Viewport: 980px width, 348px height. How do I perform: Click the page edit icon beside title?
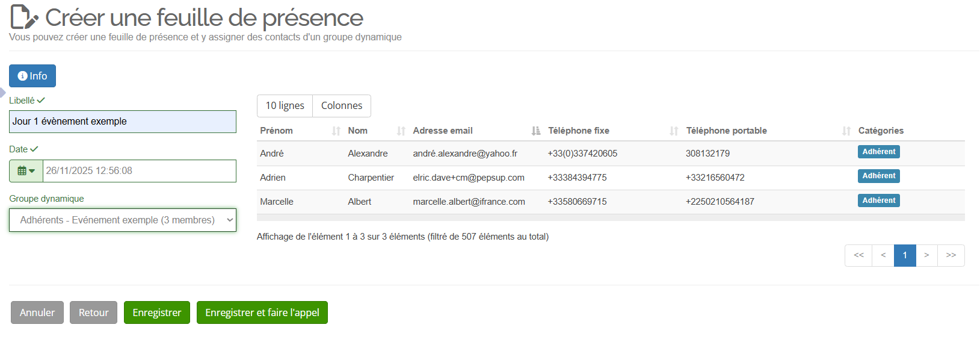24,17
